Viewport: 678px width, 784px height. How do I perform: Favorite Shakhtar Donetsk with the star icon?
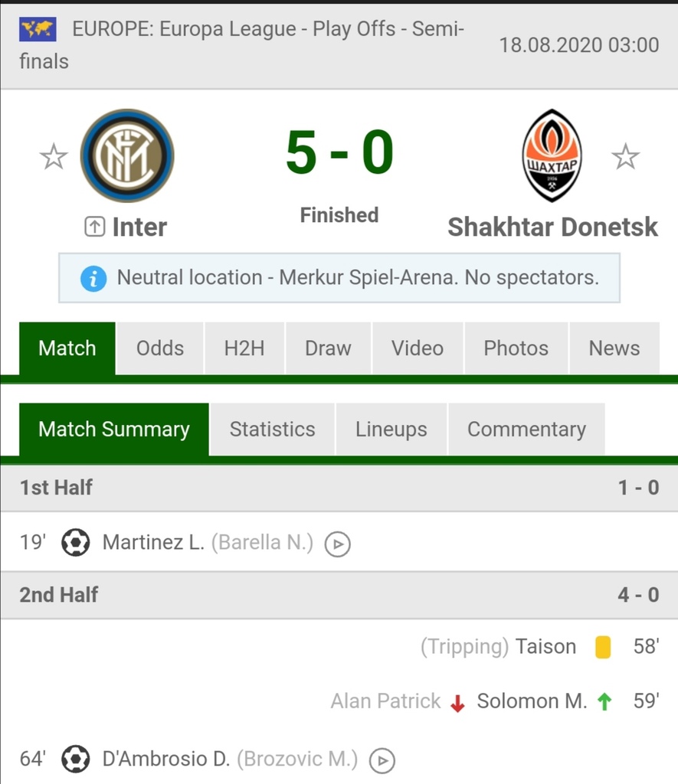(625, 156)
